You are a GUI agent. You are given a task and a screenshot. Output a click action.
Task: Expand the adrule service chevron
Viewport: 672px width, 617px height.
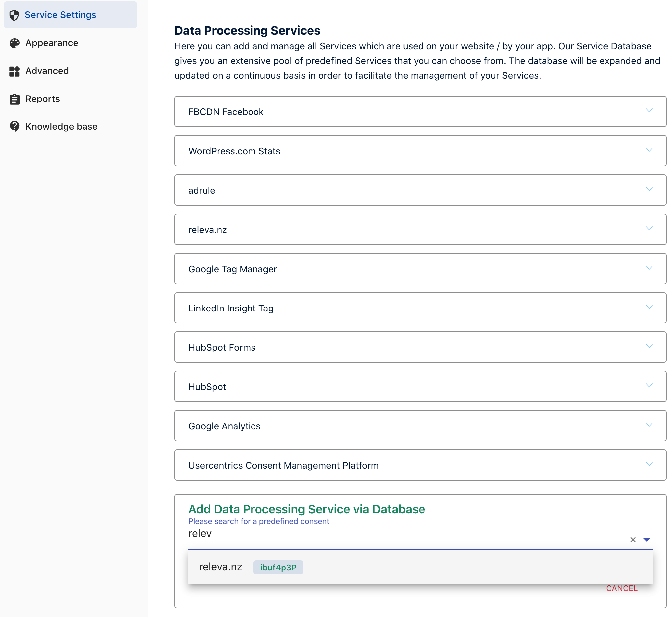(x=649, y=189)
